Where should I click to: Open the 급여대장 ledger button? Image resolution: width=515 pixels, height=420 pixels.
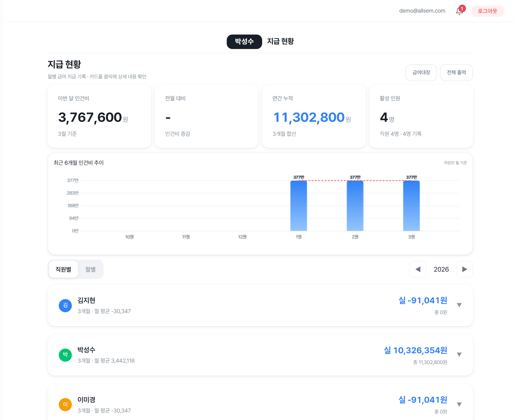pos(421,73)
